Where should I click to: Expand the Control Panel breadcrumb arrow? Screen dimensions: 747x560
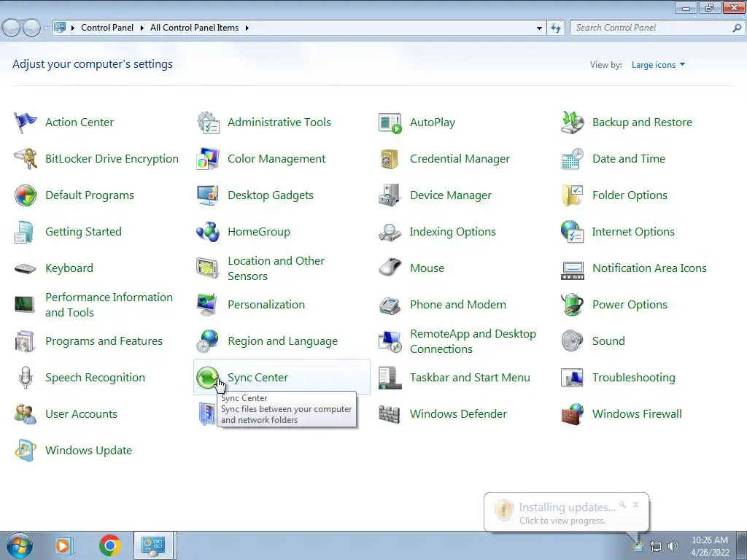(x=142, y=28)
